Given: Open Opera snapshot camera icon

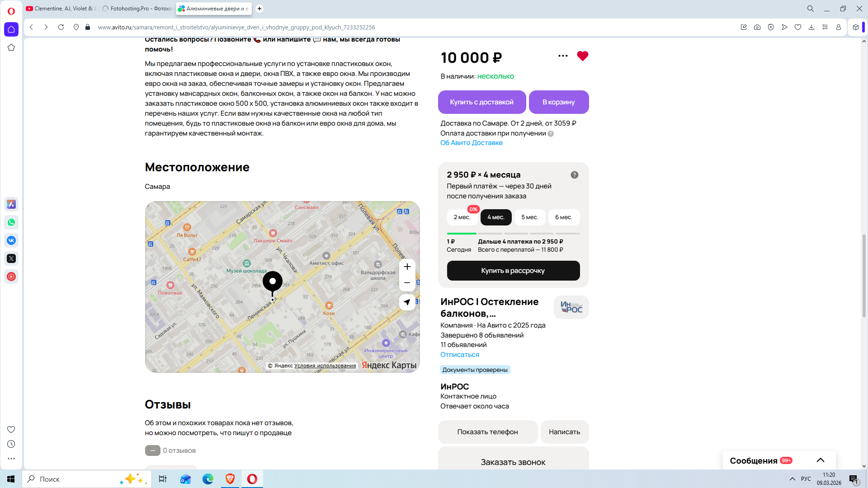Looking at the screenshot, I should (757, 27).
